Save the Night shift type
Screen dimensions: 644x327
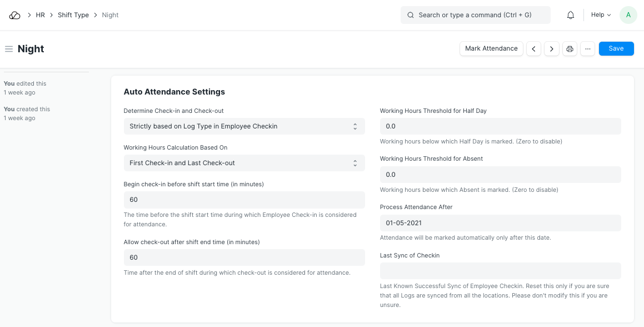point(616,49)
